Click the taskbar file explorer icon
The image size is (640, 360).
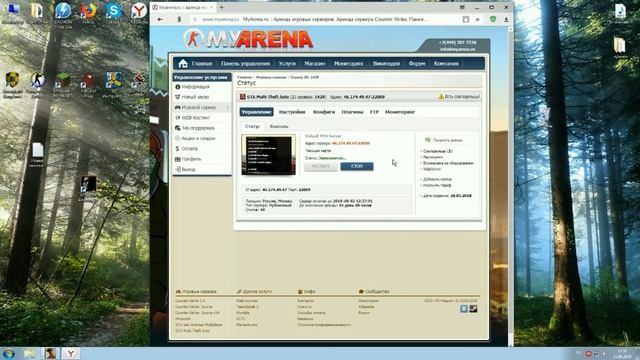pos(29,353)
